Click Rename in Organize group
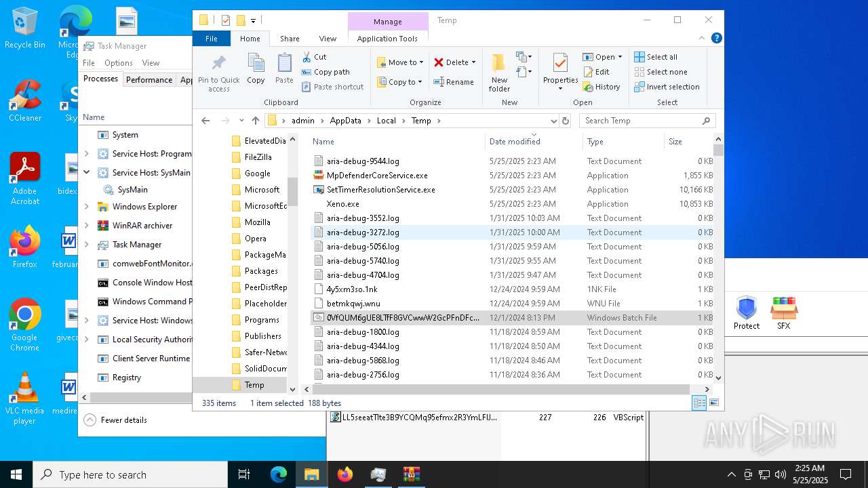868x488 pixels. tap(454, 82)
